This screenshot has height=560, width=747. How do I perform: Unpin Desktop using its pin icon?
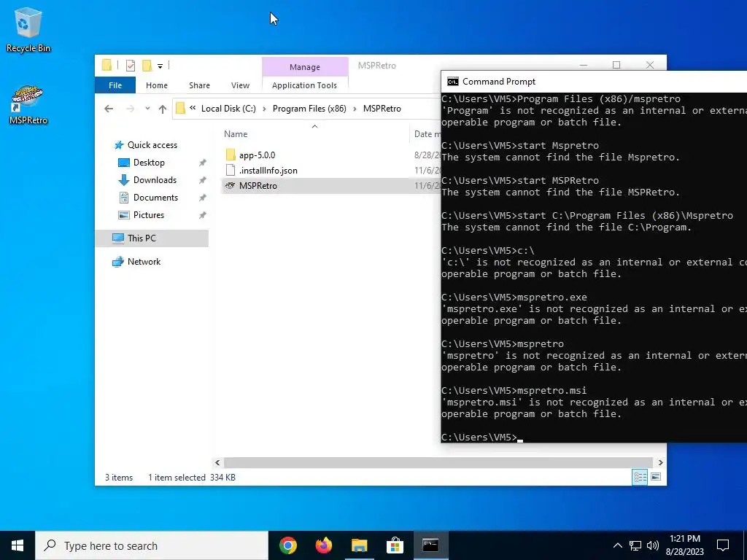tap(203, 163)
